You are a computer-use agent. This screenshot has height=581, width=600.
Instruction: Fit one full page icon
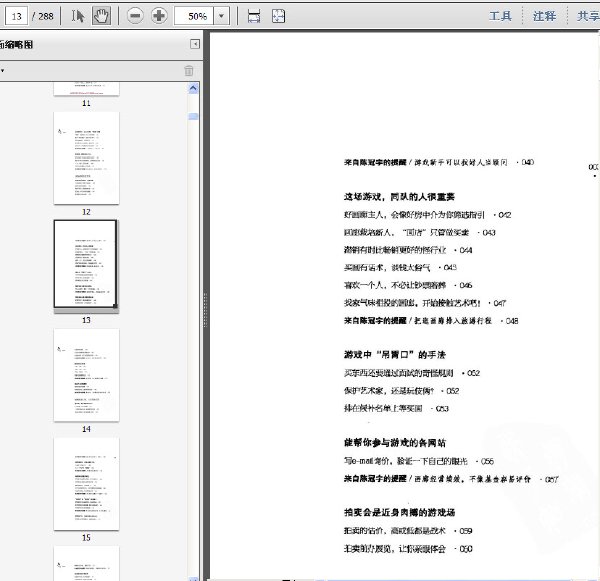pyautogui.click(x=278, y=16)
